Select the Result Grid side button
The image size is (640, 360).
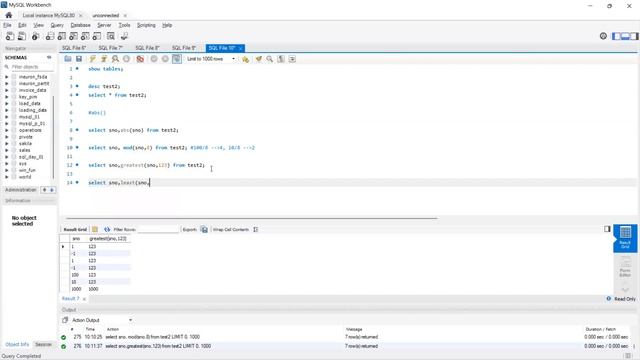tap(625, 238)
